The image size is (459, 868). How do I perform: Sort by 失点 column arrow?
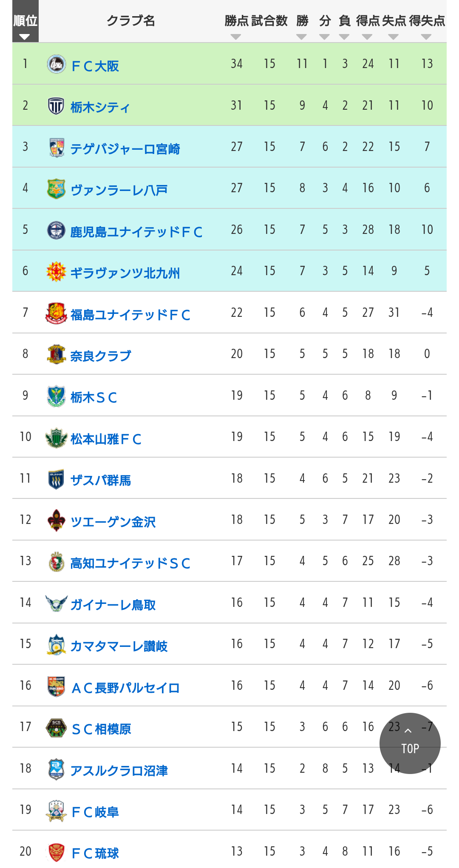click(x=394, y=37)
